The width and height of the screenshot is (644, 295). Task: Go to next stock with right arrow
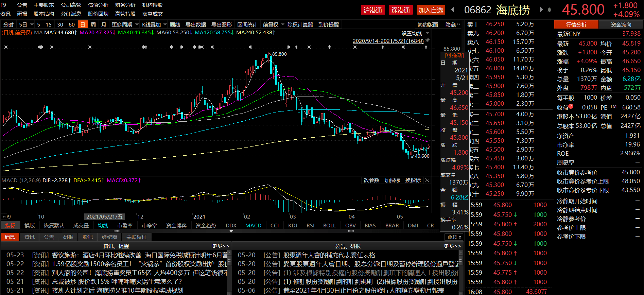tap(541, 10)
